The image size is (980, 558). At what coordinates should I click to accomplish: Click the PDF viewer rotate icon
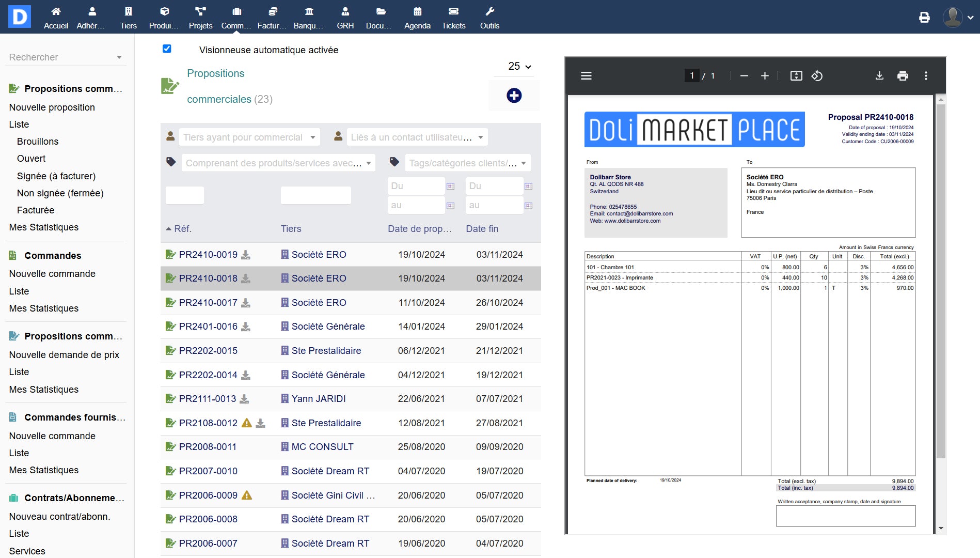point(817,76)
